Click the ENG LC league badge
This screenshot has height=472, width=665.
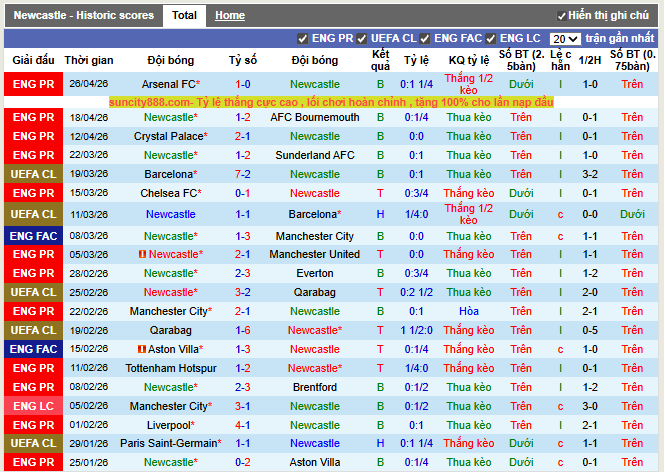(x=34, y=406)
